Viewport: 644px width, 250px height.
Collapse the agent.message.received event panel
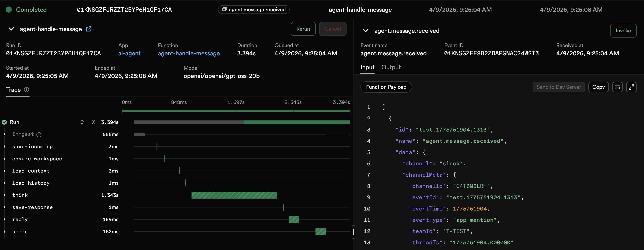(365, 31)
